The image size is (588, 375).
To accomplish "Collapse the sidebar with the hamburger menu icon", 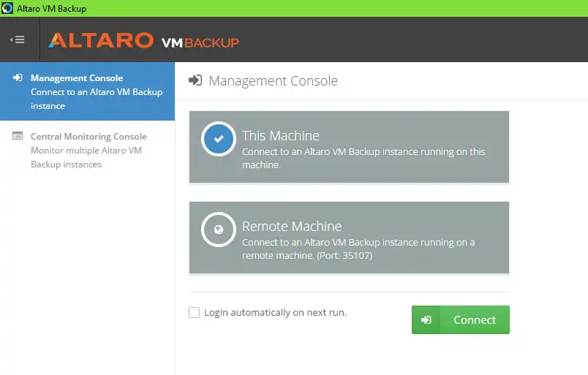I will click(x=18, y=39).
